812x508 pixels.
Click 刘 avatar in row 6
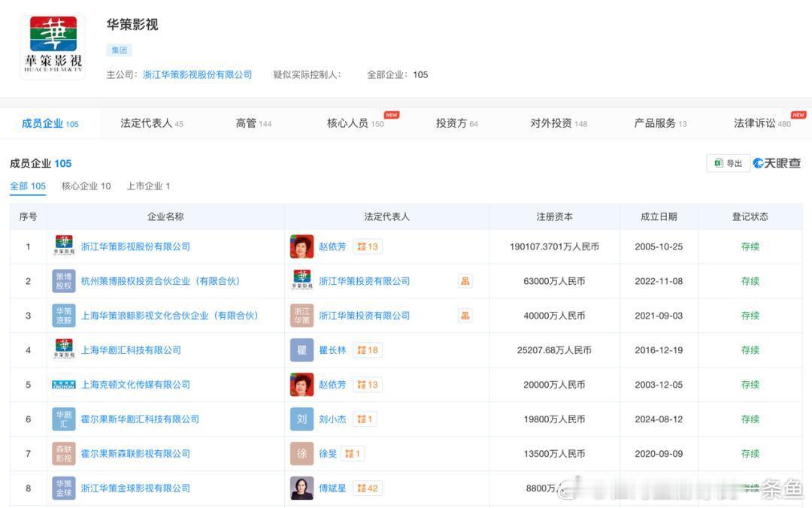coord(302,419)
